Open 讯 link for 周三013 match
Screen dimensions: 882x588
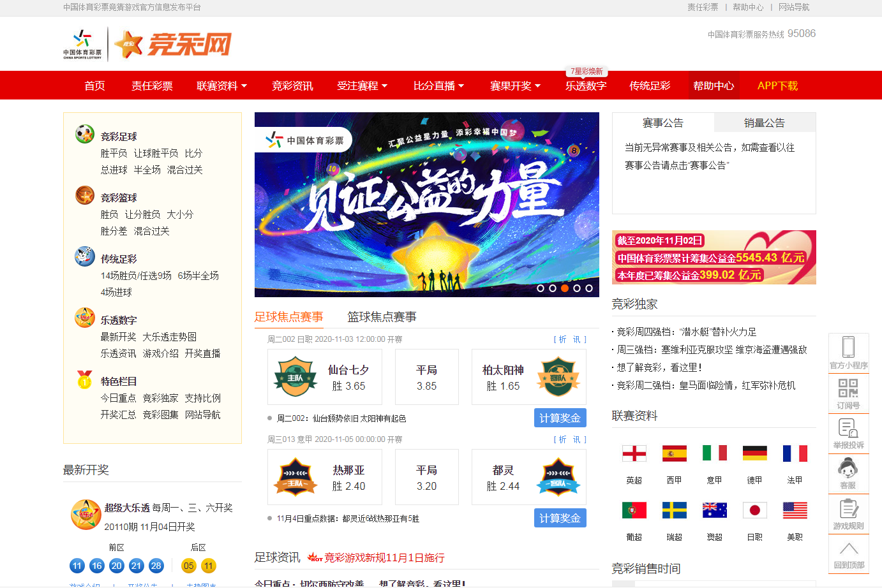pyautogui.click(x=576, y=439)
